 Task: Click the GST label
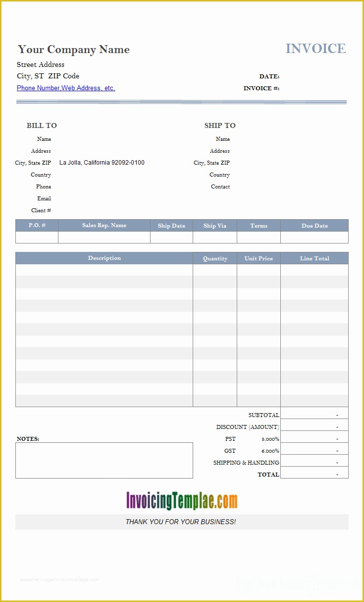230,451
